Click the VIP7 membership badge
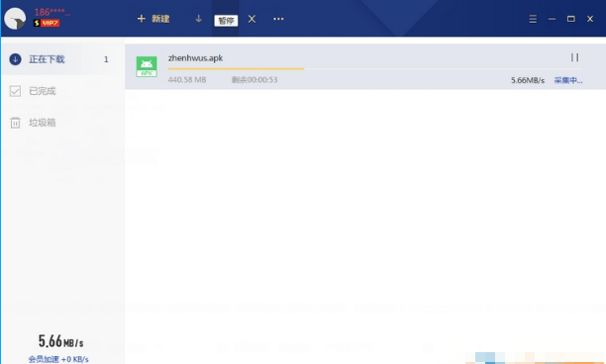This screenshot has width=606, height=364. point(47,23)
